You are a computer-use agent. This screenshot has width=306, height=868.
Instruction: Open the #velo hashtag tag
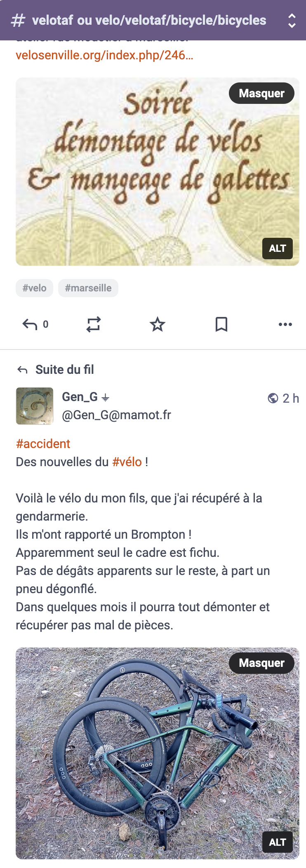35,288
